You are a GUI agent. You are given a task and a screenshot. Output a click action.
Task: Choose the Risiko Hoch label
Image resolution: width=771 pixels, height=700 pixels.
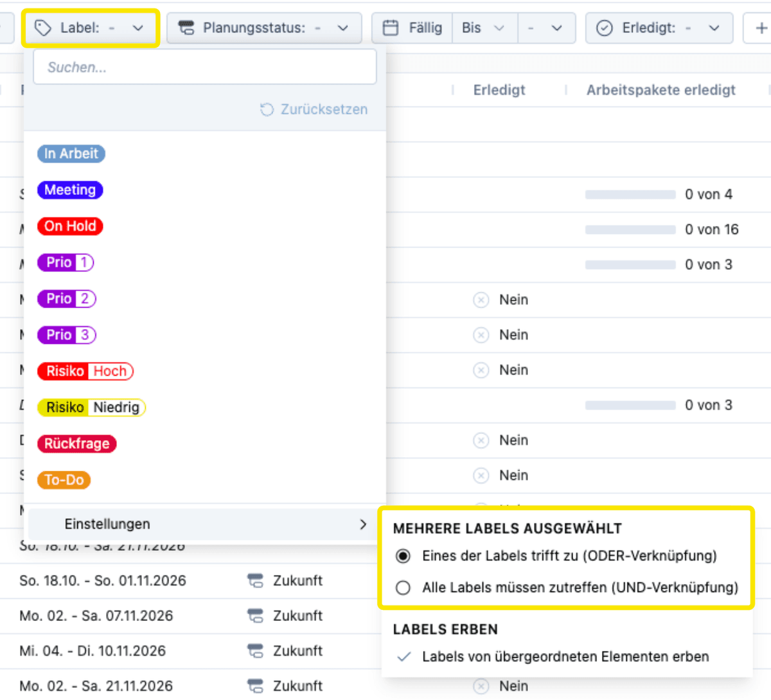(85, 371)
